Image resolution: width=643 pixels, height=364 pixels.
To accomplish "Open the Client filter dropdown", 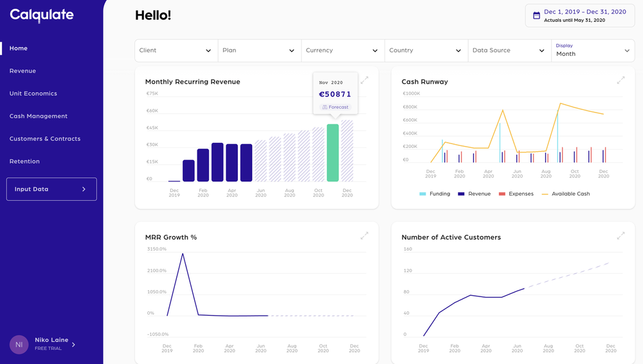I will pos(176,50).
